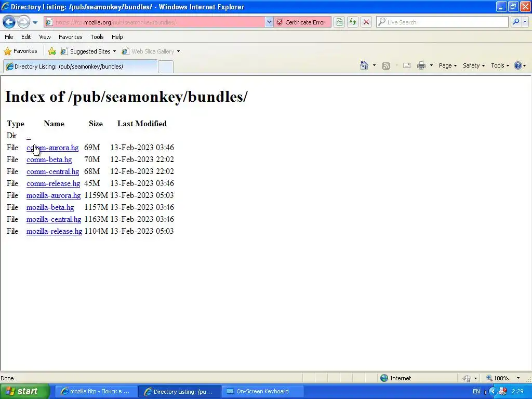This screenshot has width=532, height=399.
Task: Click the RSS feeds icon
Action: (x=386, y=66)
